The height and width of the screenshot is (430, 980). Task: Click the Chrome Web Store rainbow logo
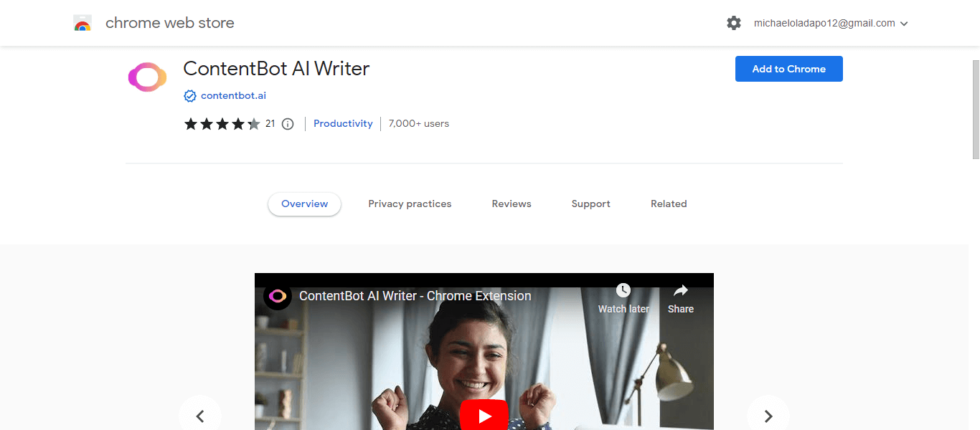[83, 23]
